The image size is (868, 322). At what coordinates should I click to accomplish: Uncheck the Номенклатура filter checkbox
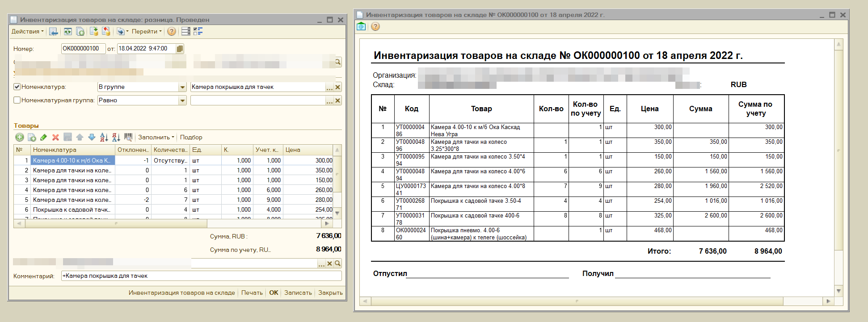pos(17,87)
